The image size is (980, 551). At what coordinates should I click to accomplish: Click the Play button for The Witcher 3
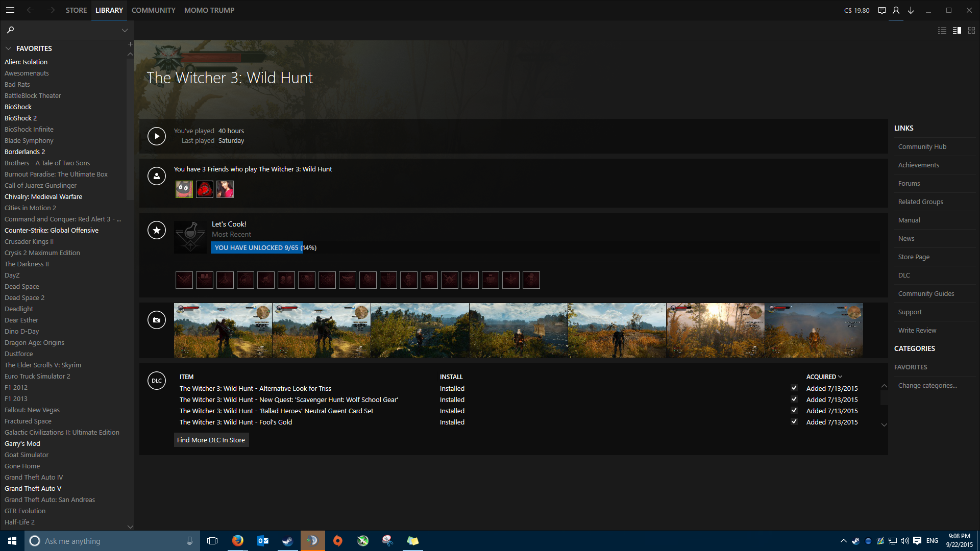[x=157, y=136]
